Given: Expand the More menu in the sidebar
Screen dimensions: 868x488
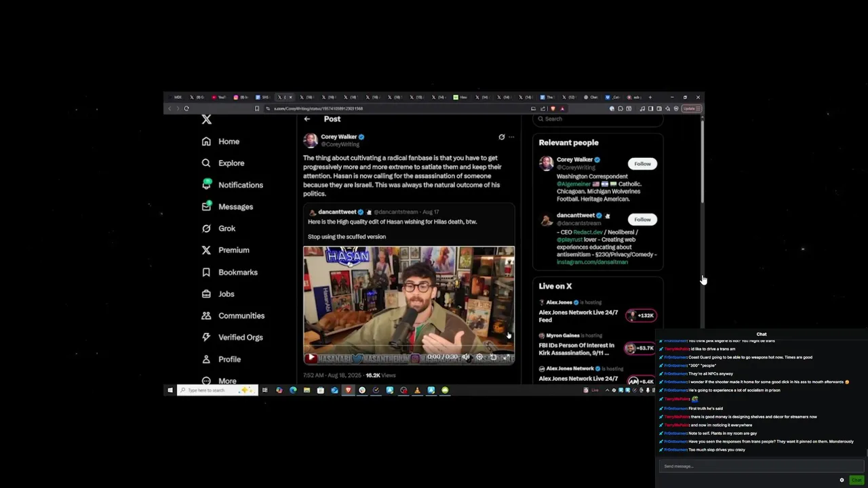Looking at the screenshot, I should [x=218, y=380].
